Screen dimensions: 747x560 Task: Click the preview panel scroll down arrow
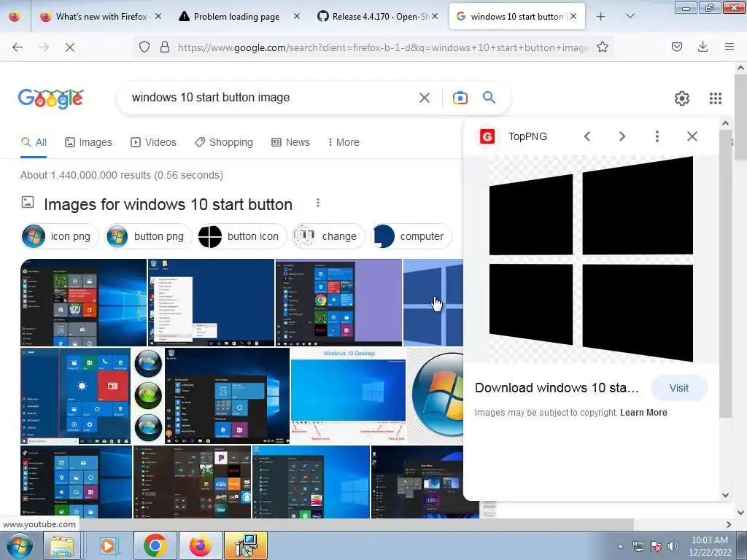point(725,495)
